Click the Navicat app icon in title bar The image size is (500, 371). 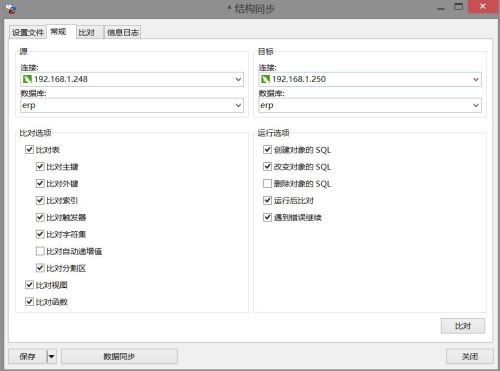(x=10, y=9)
